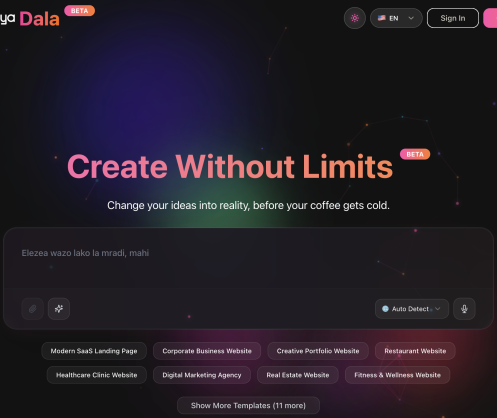Choose Healthcare Clinic Website template

(97, 375)
